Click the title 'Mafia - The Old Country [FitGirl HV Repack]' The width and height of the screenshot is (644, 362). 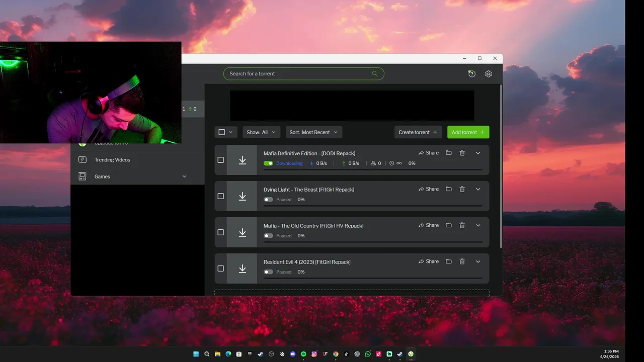click(313, 226)
